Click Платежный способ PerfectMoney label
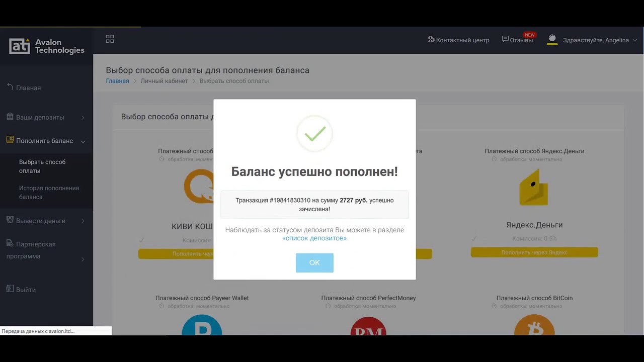 [368, 298]
